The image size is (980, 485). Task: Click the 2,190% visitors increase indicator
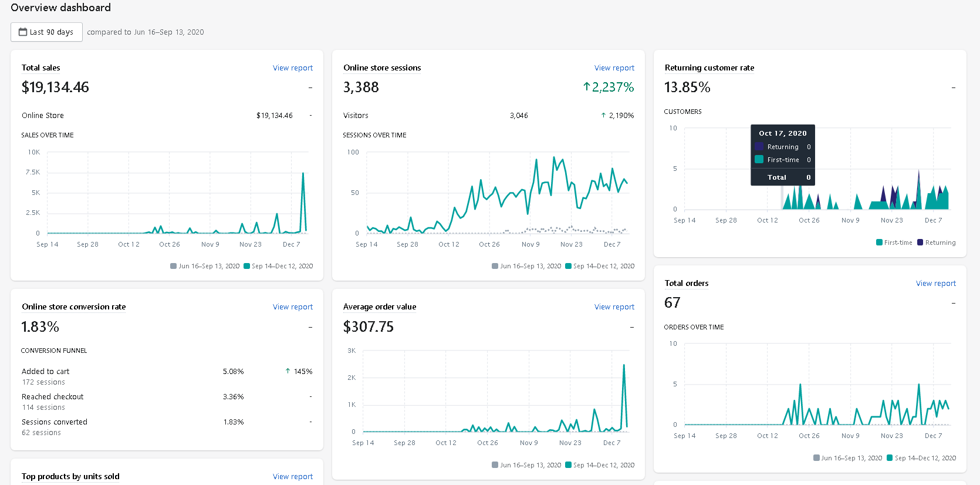pyautogui.click(x=617, y=116)
